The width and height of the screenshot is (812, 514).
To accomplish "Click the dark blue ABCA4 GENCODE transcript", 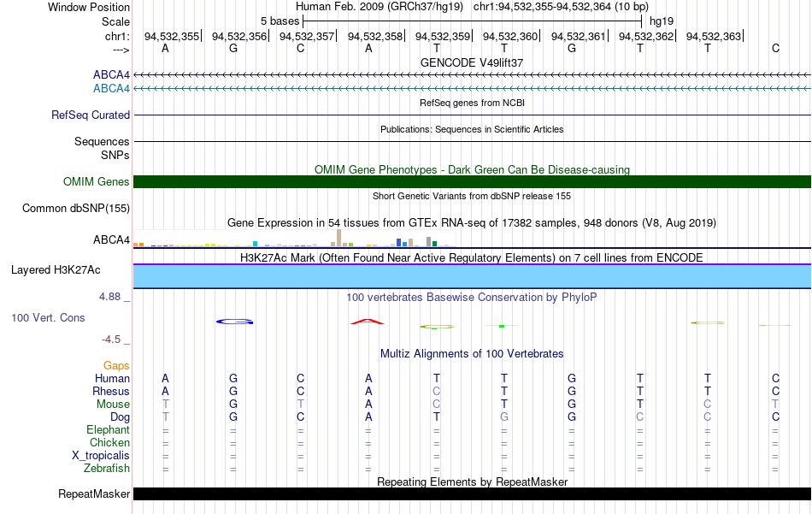I will click(472, 75).
